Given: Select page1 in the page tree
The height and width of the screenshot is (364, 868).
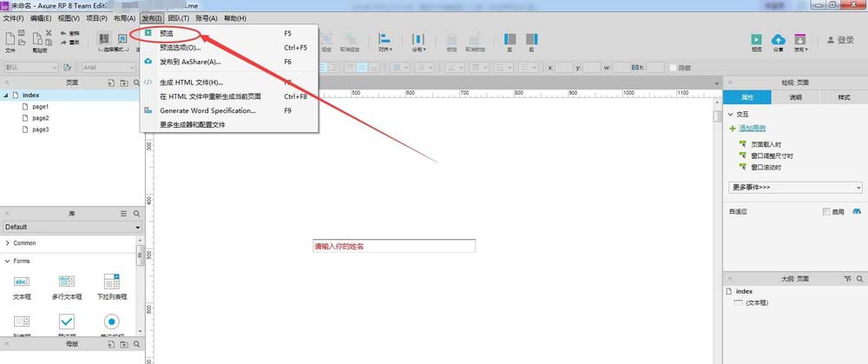Looking at the screenshot, I should click(41, 106).
